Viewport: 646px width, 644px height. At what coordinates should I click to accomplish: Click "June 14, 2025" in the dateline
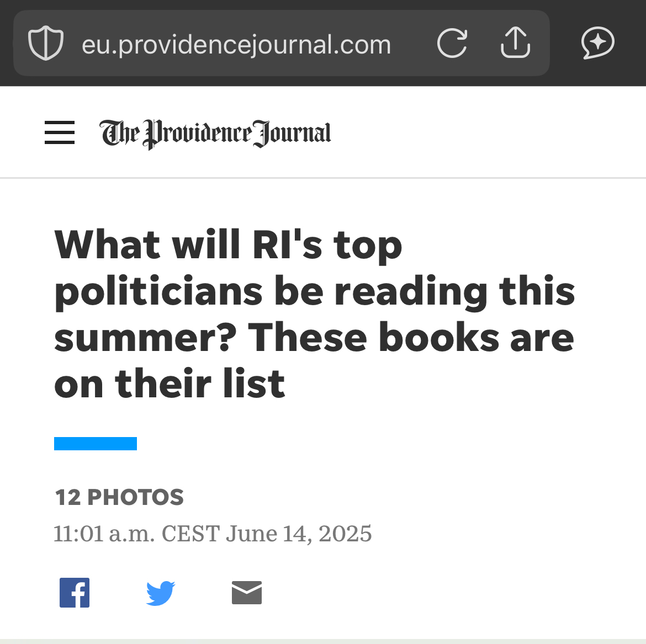point(299,534)
